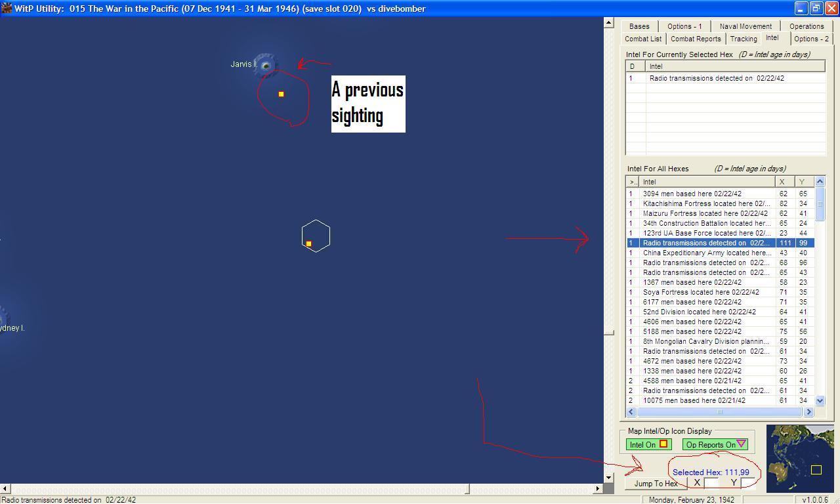Switch to the Naval Movement tab
840x504 pixels.
click(x=745, y=26)
